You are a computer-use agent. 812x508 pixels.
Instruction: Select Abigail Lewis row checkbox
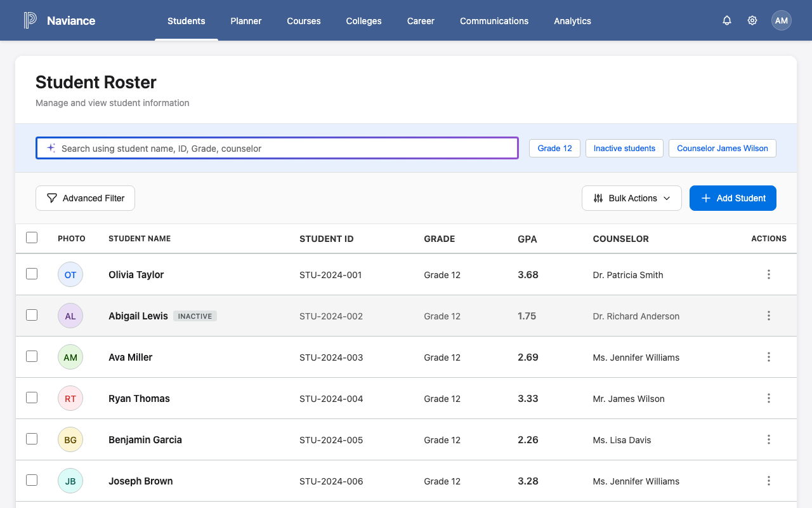coord(32,315)
